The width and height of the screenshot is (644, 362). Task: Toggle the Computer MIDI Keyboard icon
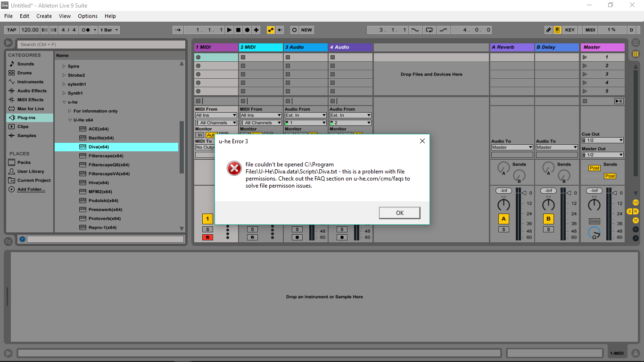coord(557,30)
